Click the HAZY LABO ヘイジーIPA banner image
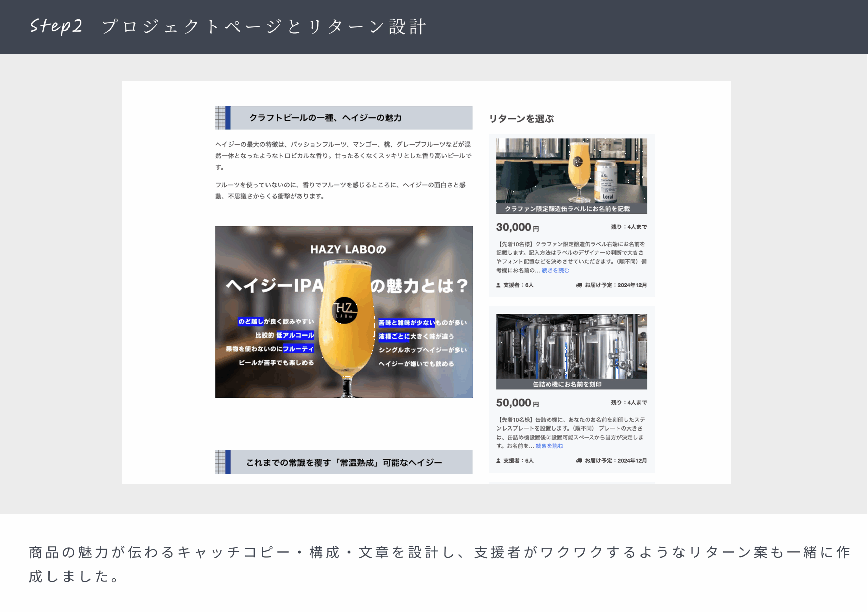868x612 pixels. (x=344, y=312)
